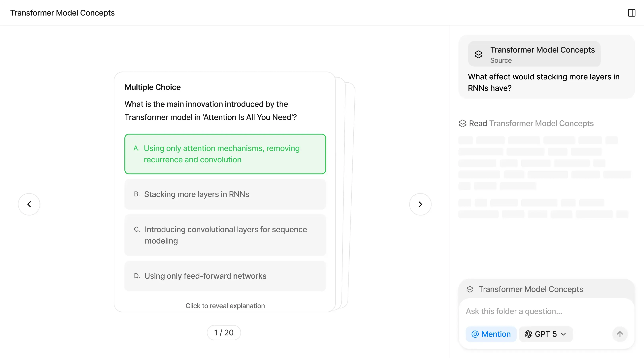Screen dimensions: 644x358
Task: Click the layers icon on the Source chip
Action: click(478, 54)
